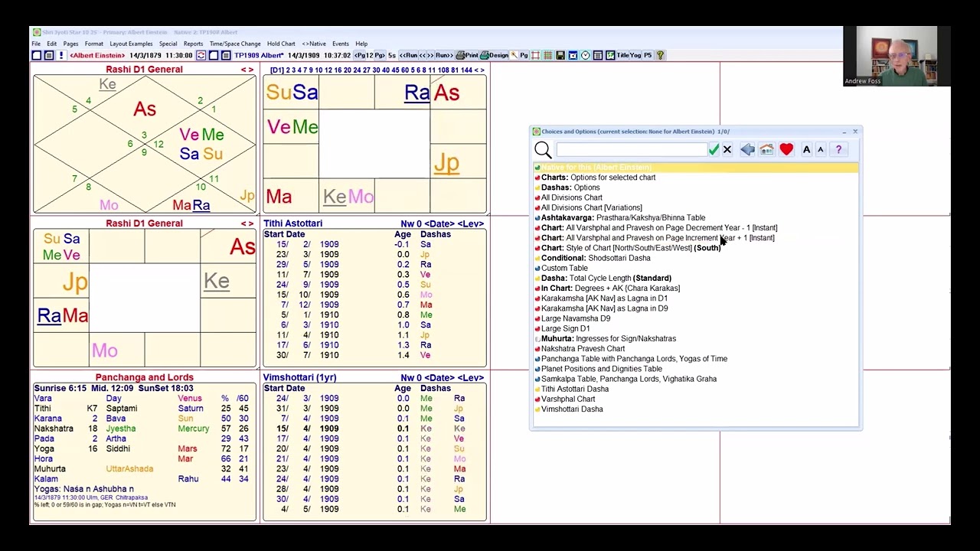
Task: Click the Yog toolbar button
Action: (635, 55)
